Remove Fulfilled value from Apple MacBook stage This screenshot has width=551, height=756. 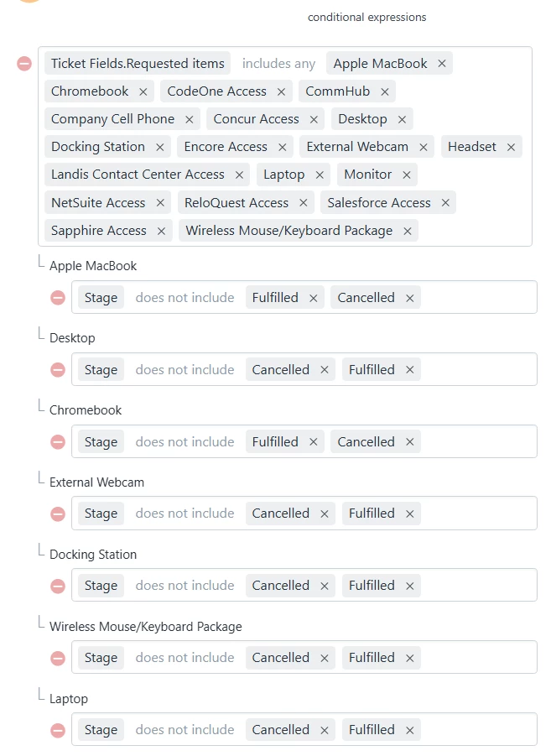click(313, 298)
